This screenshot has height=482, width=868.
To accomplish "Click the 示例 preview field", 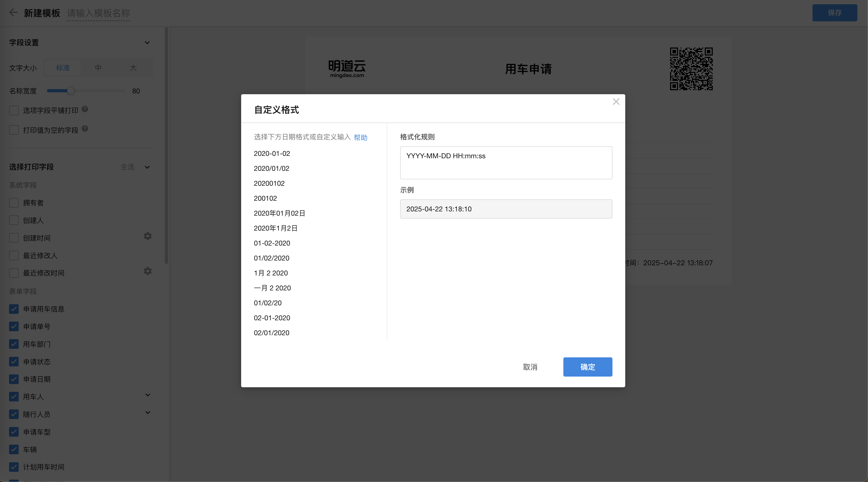I will 506,209.
